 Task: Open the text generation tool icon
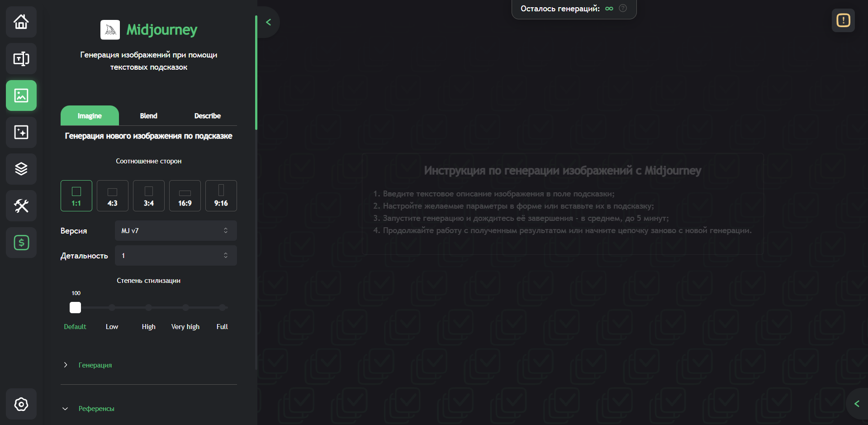[21, 59]
